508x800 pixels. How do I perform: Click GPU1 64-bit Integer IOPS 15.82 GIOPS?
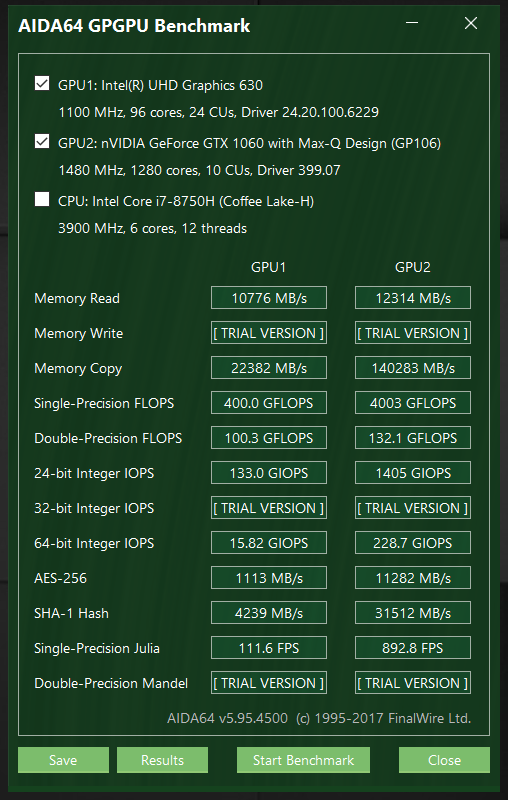coord(269,543)
